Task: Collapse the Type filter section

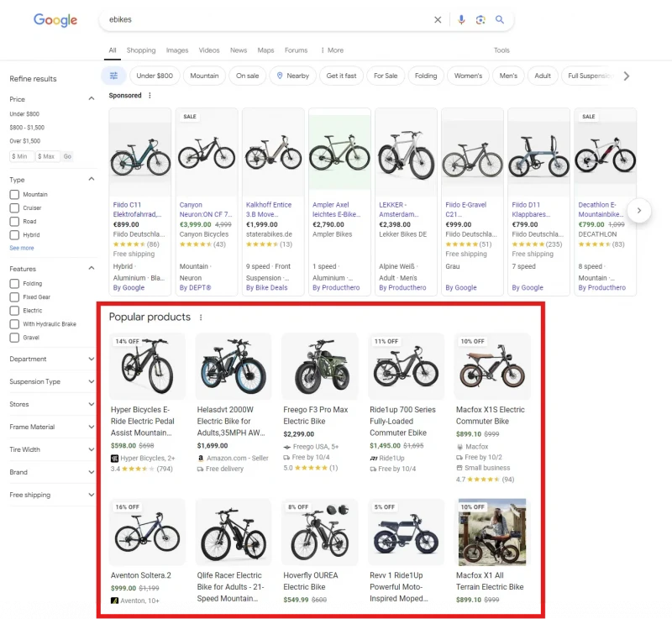Action: (x=92, y=180)
